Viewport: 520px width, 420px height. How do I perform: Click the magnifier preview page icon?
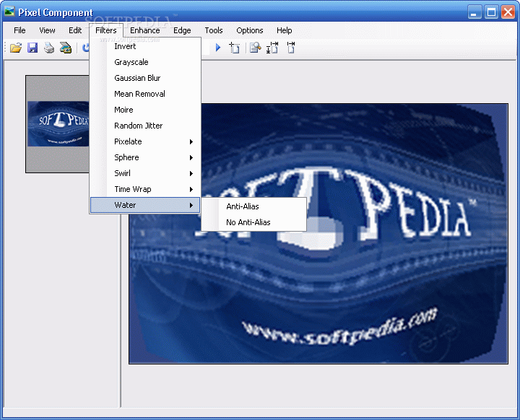(256, 48)
